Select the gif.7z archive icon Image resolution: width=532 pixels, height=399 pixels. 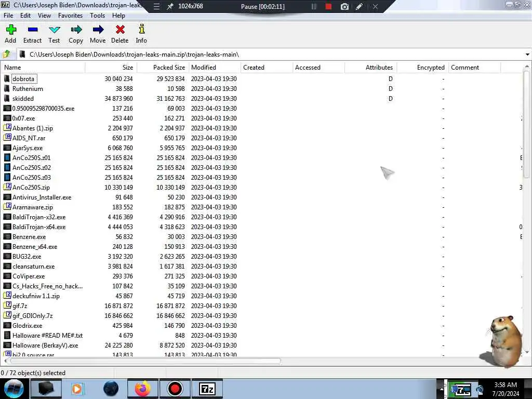7,305
